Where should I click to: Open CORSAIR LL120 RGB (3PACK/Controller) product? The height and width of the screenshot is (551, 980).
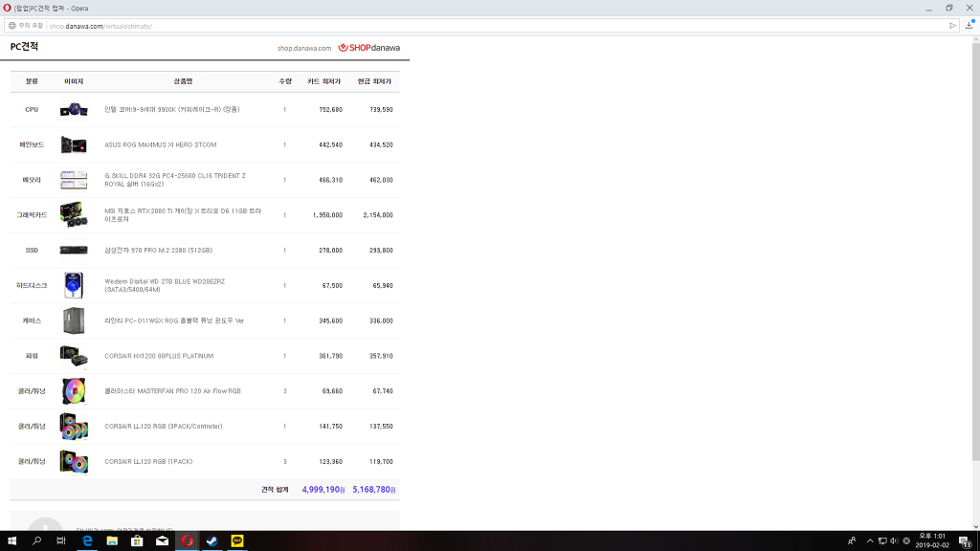(164, 427)
